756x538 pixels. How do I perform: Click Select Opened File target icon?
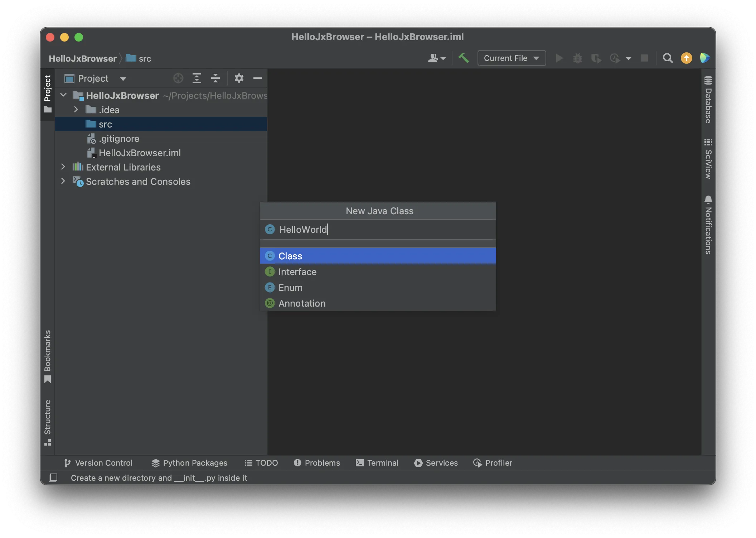click(178, 78)
